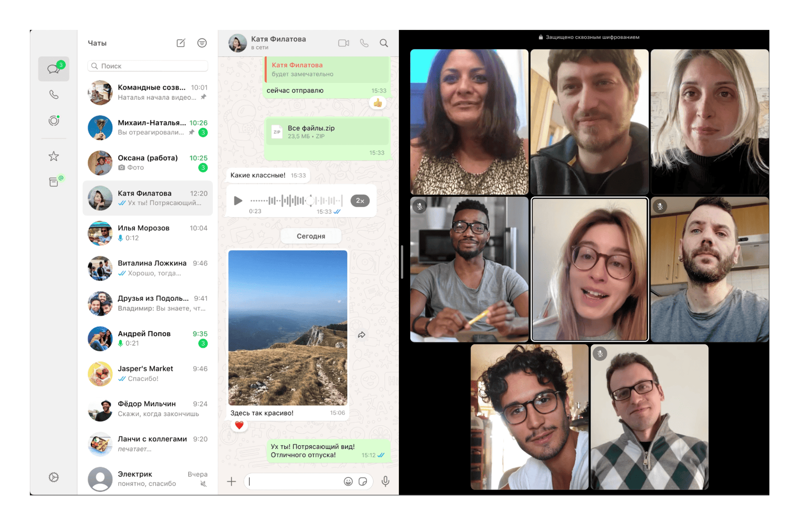803x532 pixels.
Task: Click the pin icon on Командные созв... row
Action: point(204,97)
